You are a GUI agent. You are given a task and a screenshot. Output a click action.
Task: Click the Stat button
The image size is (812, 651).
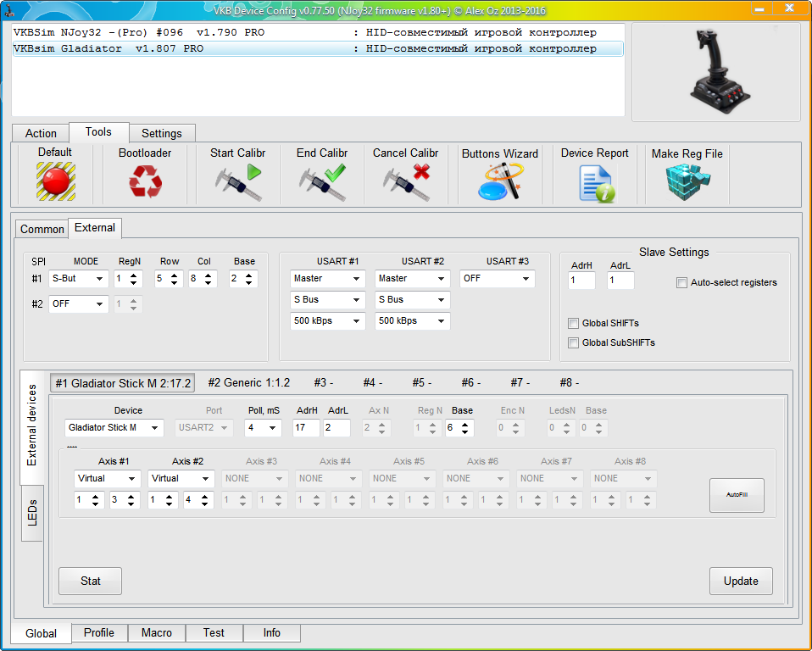click(90, 581)
